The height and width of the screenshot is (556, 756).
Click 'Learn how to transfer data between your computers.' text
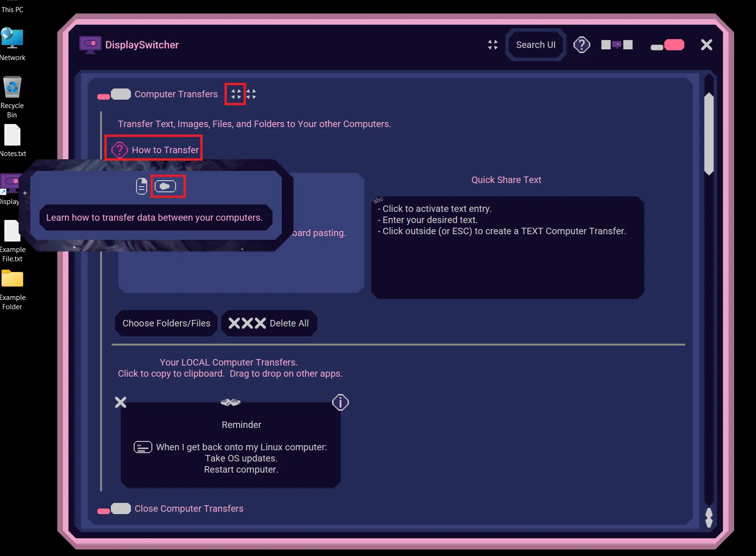coord(154,217)
